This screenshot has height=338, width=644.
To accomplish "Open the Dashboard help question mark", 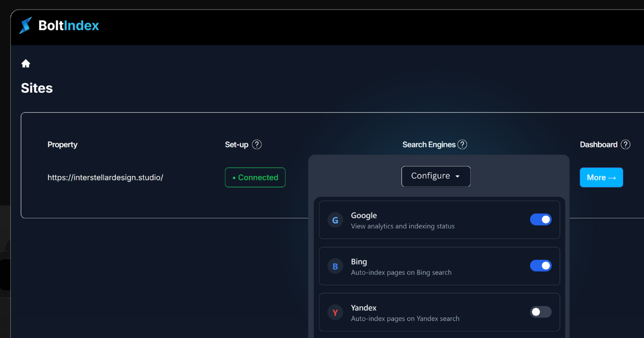I will [x=626, y=144].
